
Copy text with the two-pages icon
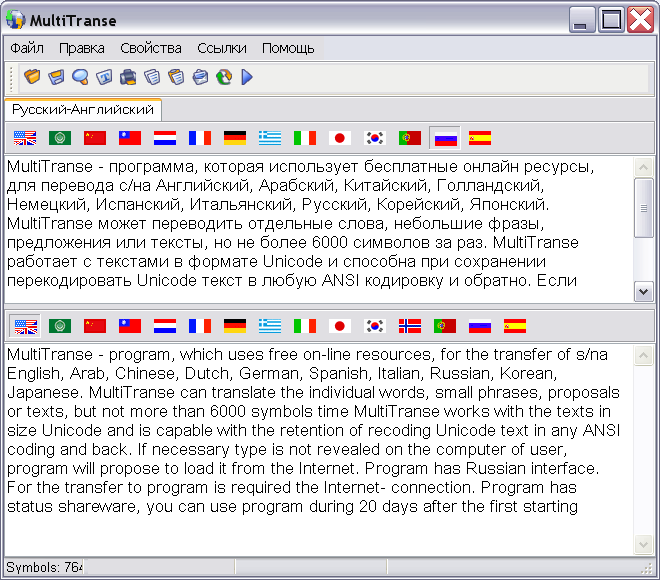pyautogui.click(x=152, y=77)
